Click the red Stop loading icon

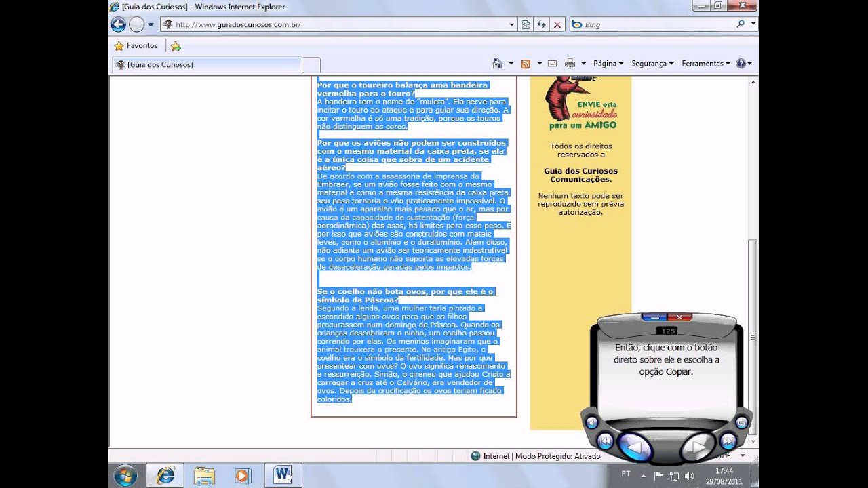(557, 24)
